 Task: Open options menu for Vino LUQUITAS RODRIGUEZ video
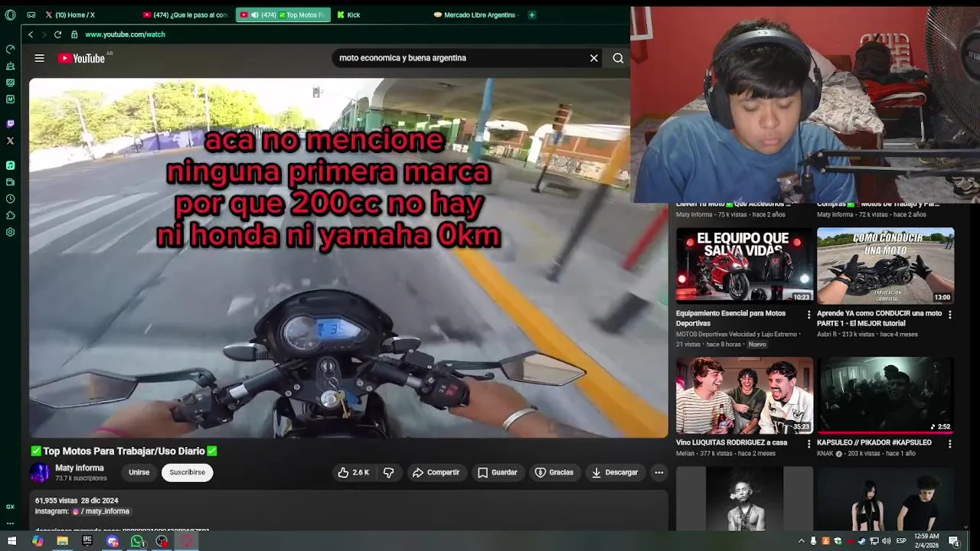(808, 443)
